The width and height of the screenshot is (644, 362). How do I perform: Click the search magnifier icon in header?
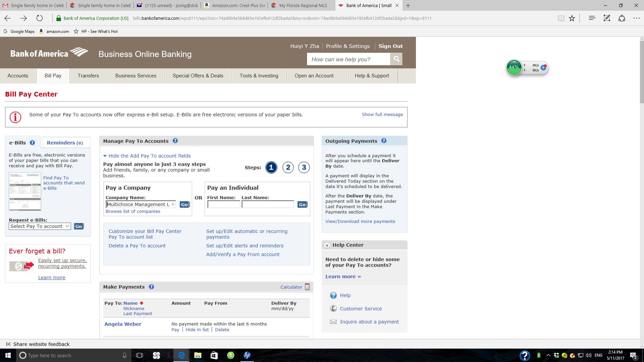(x=396, y=59)
